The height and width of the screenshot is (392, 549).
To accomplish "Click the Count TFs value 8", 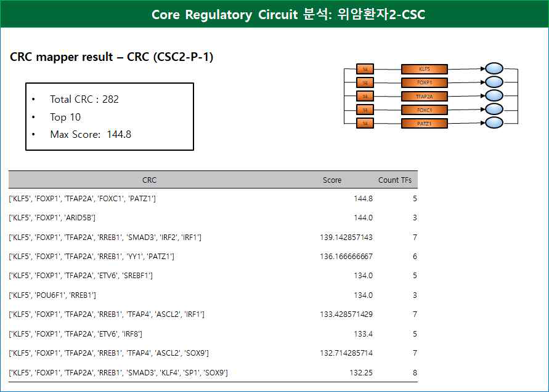I will click(x=415, y=373).
